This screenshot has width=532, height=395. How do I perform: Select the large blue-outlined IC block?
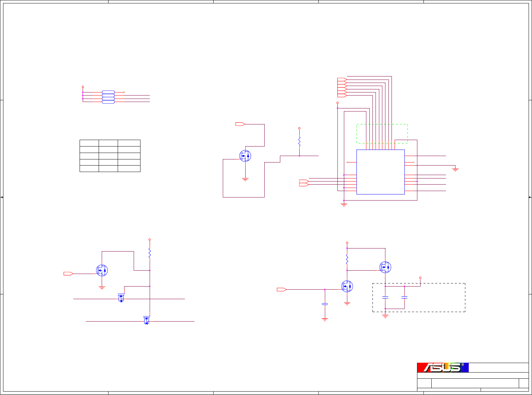[381, 172]
